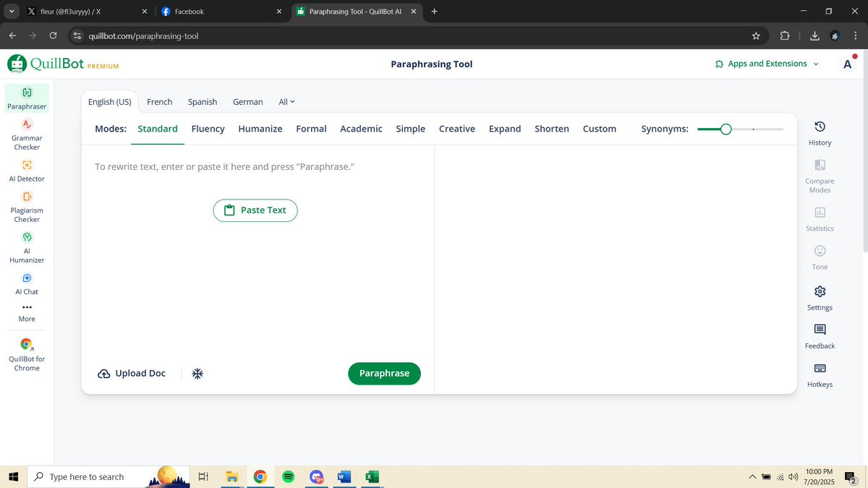
Task: Reload the page
Action: tap(53, 35)
